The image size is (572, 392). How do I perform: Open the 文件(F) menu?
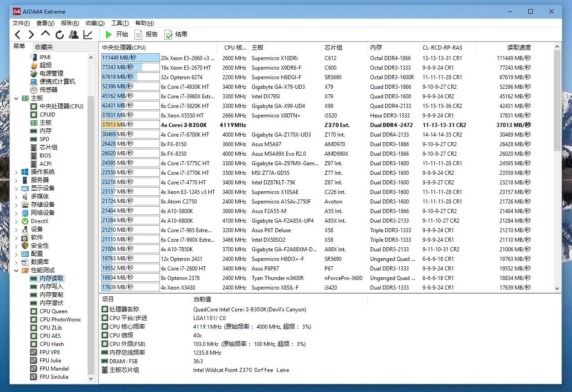coord(21,23)
